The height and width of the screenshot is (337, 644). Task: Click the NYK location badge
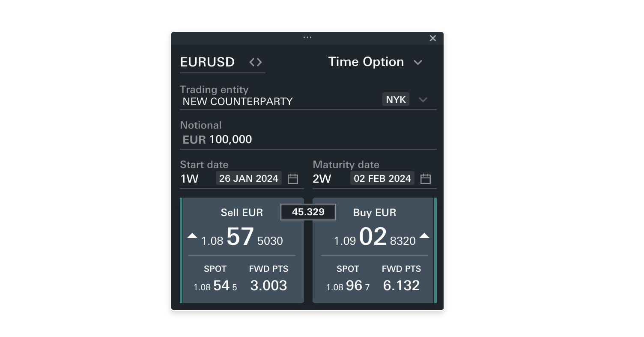(x=396, y=99)
